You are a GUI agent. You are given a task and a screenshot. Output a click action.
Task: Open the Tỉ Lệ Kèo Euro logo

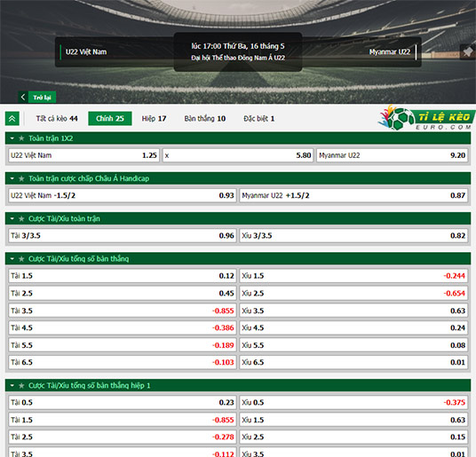click(x=426, y=118)
